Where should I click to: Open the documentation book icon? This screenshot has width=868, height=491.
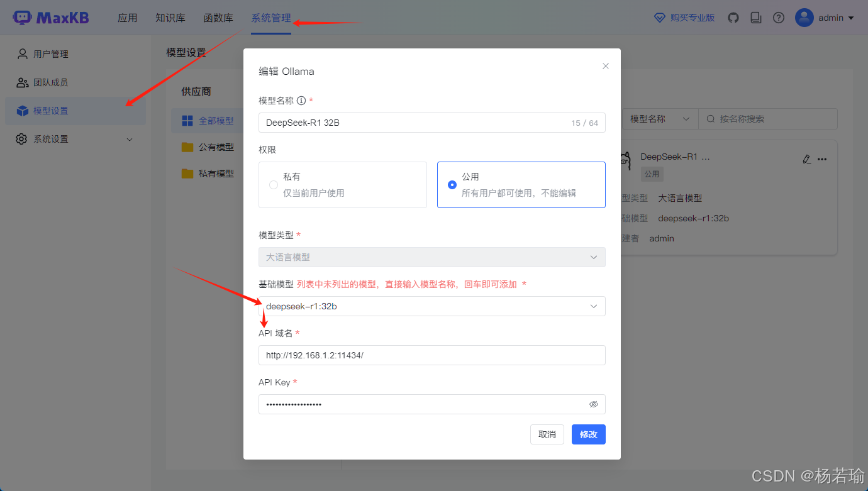click(x=756, y=18)
